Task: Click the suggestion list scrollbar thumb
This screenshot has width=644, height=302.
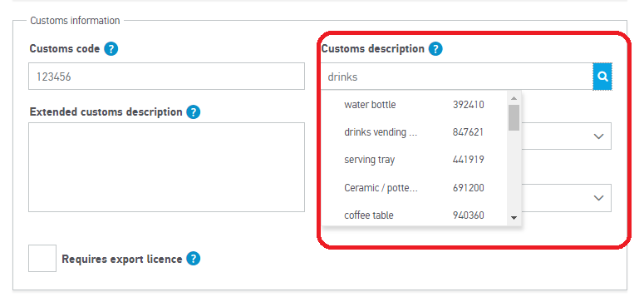Action: point(514,117)
